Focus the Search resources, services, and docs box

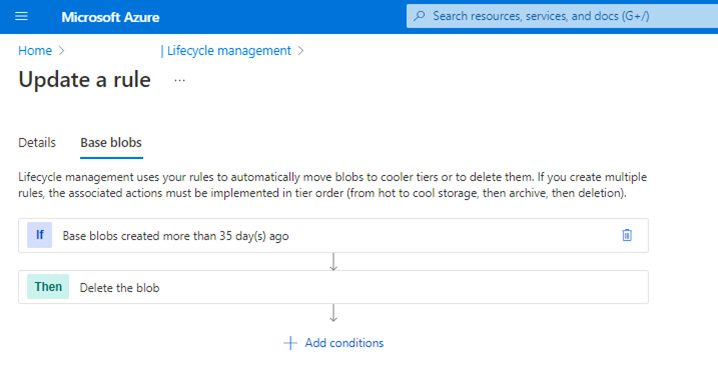pyautogui.click(x=562, y=16)
